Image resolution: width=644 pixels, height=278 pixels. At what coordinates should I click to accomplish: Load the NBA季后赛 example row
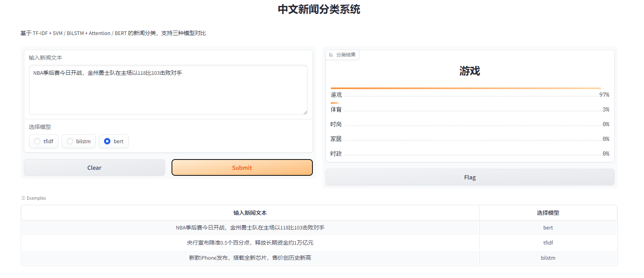pyautogui.click(x=250, y=227)
